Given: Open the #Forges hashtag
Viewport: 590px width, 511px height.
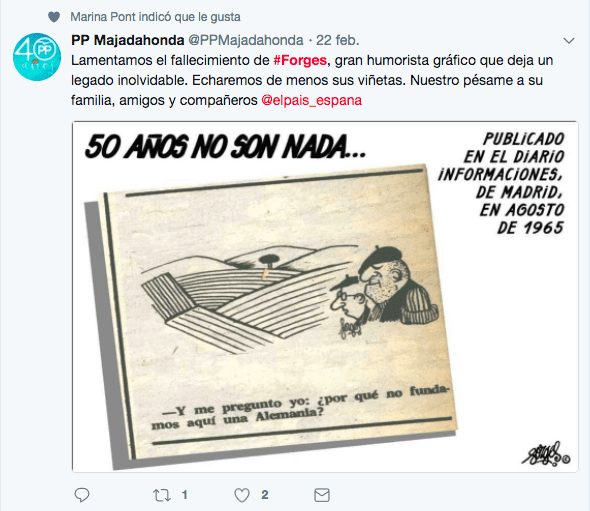Looking at the screenshot, I should click(x=300, y=60).
